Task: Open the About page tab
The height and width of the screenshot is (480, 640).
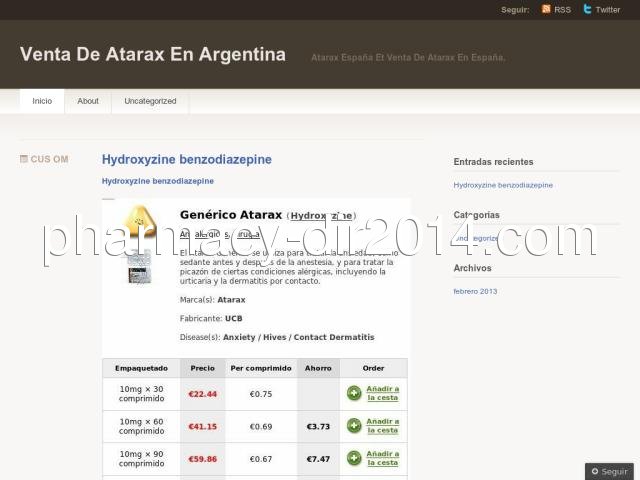Action: (x=88, y=101)
